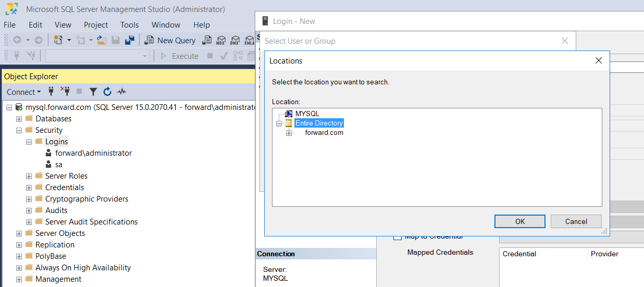Click the MDX query icon
The image size is (644, 287).
pos(221,40)
